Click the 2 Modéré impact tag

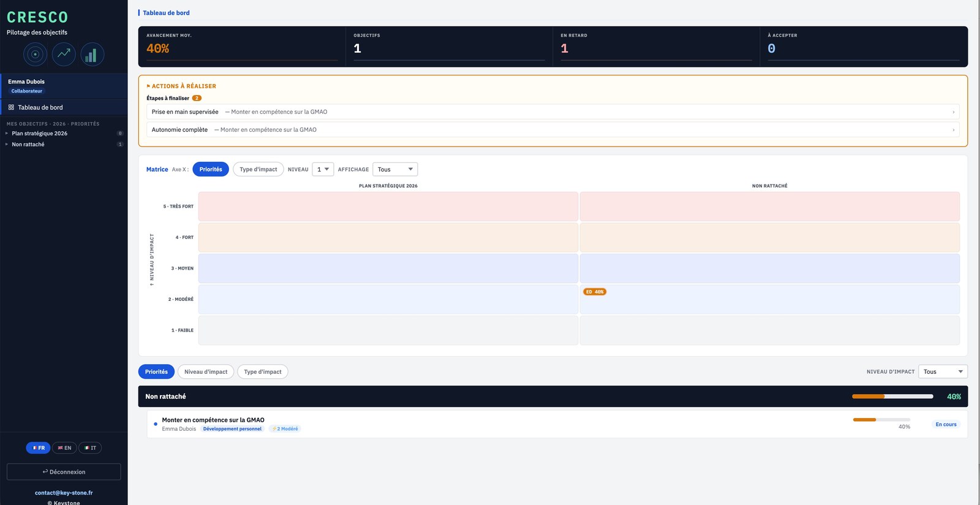pyautogui.click(x=285, y=429)
